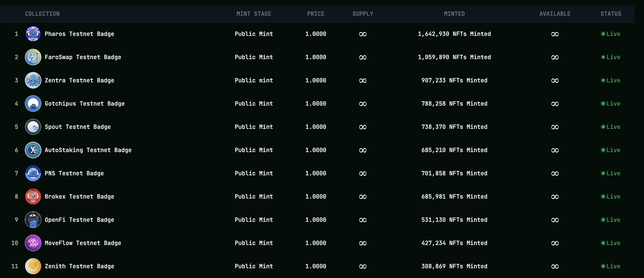Select the Brokex Testnet Badge icon
Screen dimensions: 644x278
pos(33,197)
